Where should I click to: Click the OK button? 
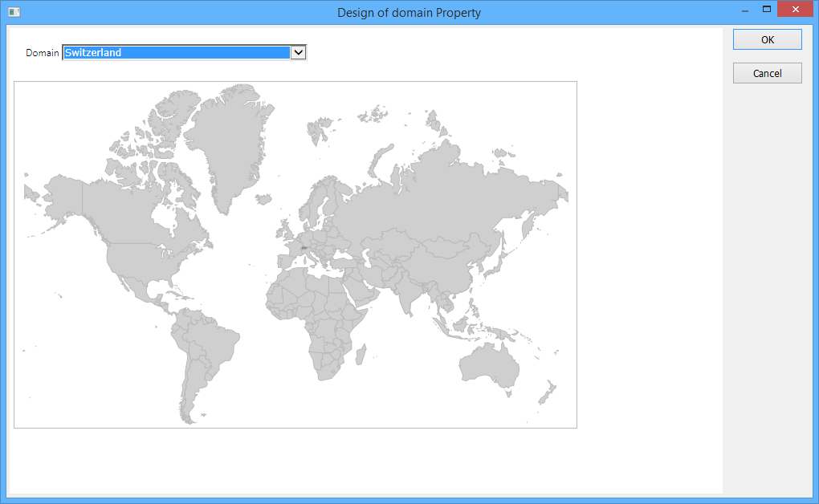point(767,39)
